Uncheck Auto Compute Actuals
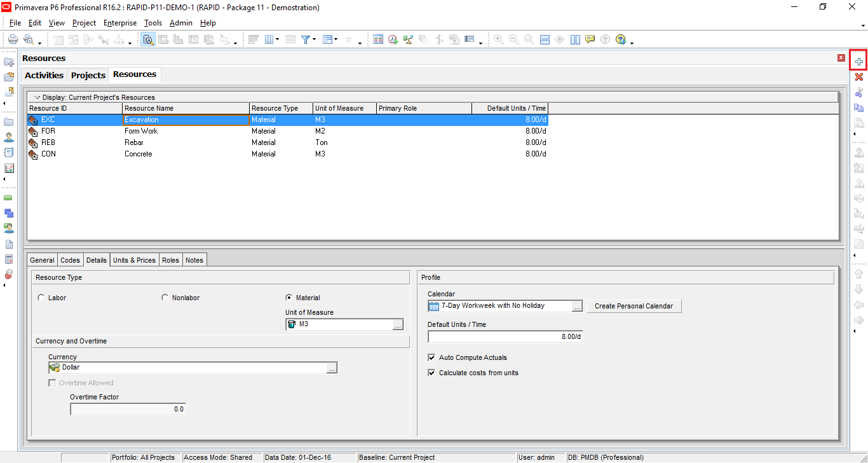The image size is (868, 463). coord(431,357)
